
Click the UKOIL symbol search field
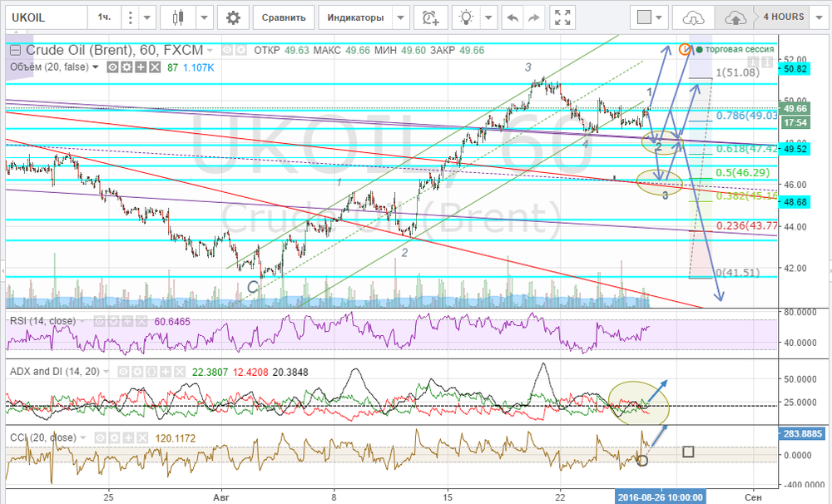pos(47,17)
